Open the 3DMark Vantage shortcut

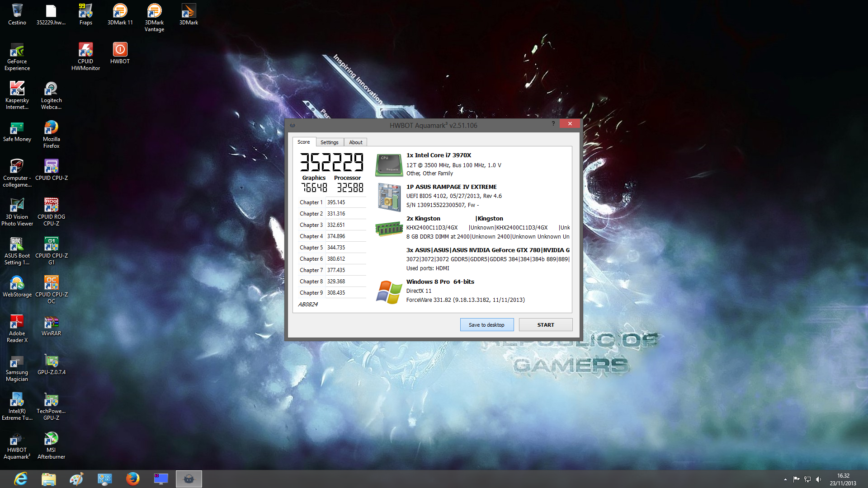[x=154, y=18]
